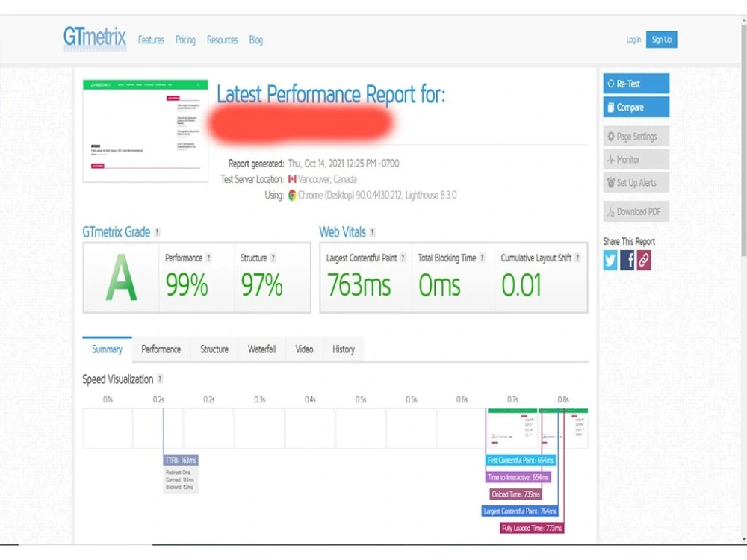Open help for Total Blocking Time
The width and height of the screenshot is (747, 560).
coord(482,258)
